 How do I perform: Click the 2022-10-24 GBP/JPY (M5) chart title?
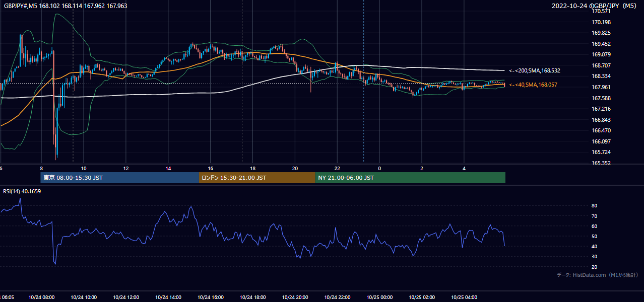(595, 6)
